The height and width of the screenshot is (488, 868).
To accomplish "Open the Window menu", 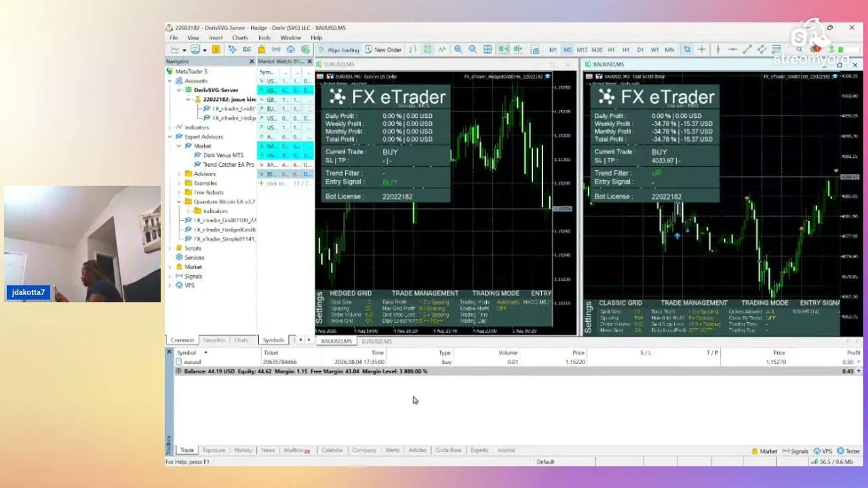I will (x=290, y=38).
